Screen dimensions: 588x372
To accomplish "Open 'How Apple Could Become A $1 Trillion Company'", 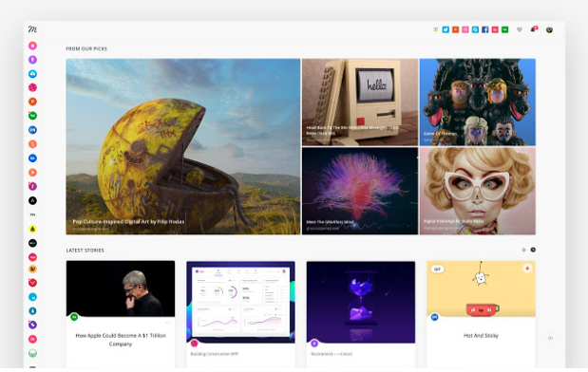I will click(121, 340).
